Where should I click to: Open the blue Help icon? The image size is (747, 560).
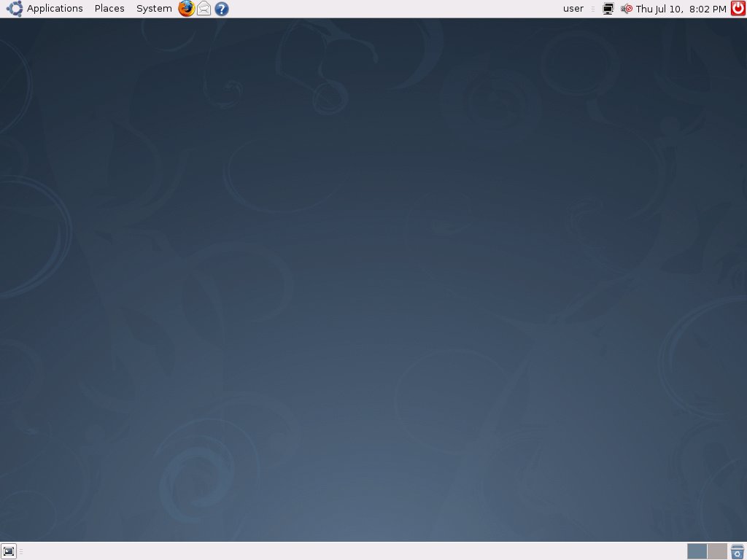tap(222, 9)
